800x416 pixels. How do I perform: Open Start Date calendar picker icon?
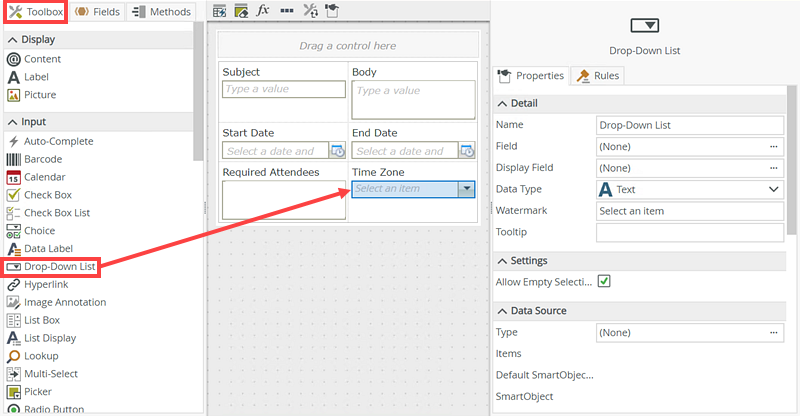(337, 151)
